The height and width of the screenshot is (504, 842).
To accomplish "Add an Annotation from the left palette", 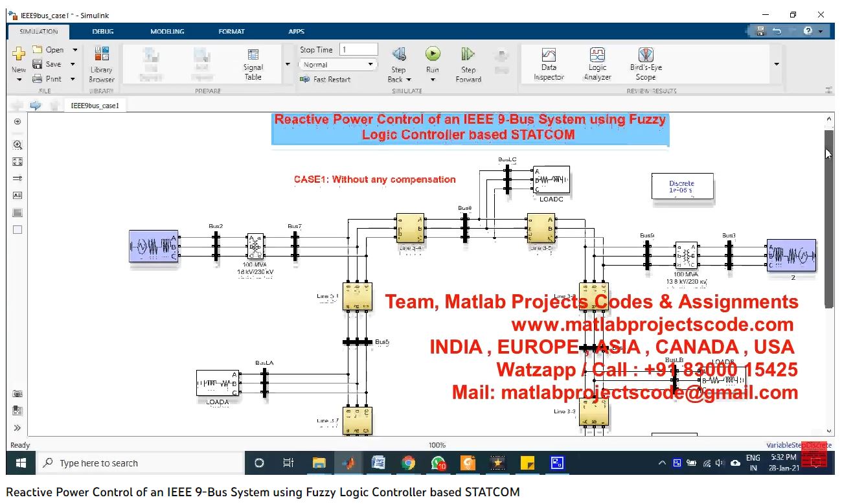I will tap(17, 195).
